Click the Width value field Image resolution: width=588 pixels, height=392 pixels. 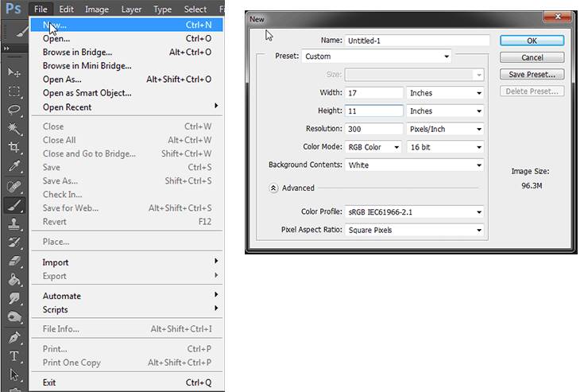pos(374,93)
